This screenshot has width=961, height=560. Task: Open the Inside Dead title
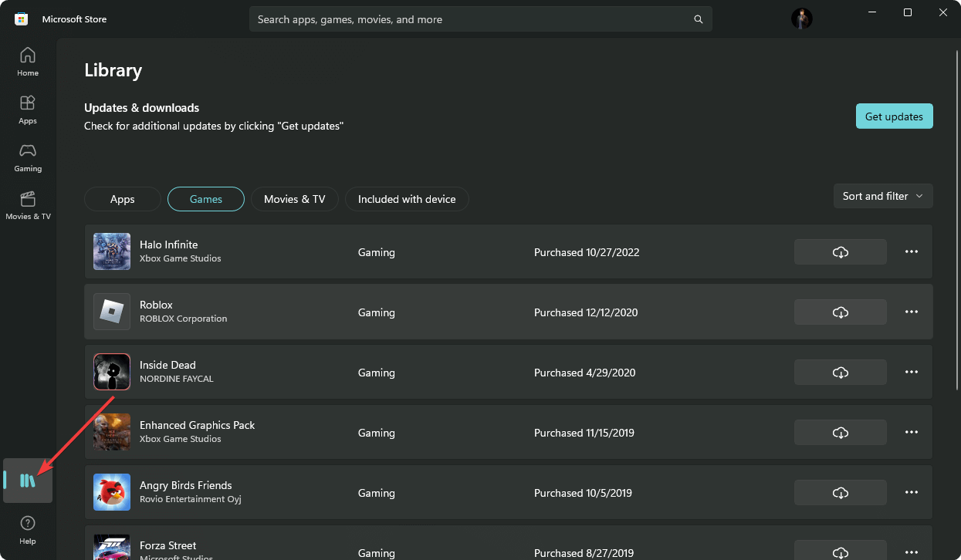pyautogui.click(x=167, y=365)
